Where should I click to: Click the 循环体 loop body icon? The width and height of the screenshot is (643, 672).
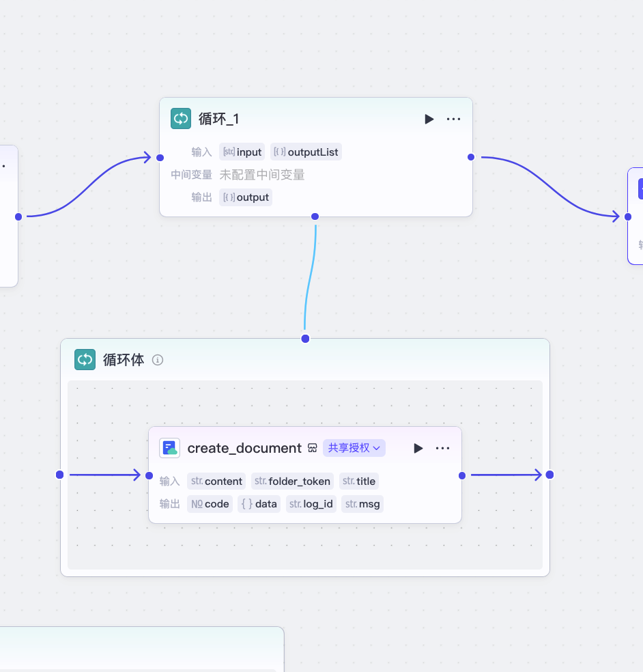(85, 360)
